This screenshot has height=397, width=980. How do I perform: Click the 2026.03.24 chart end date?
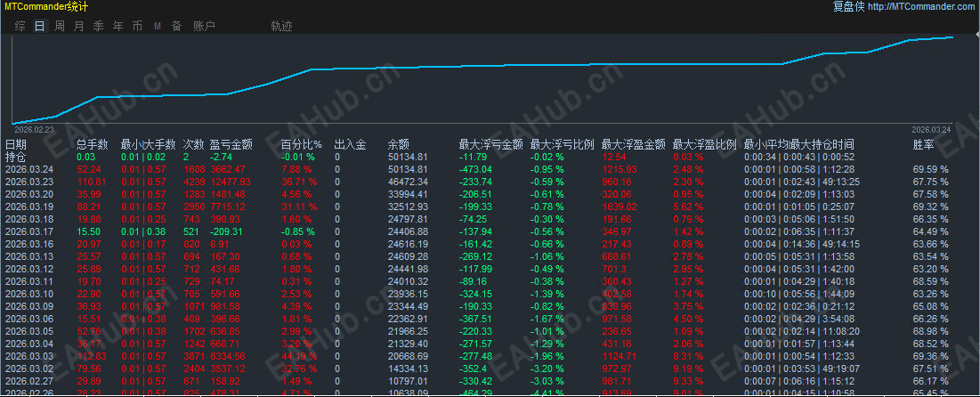(931, 129)
